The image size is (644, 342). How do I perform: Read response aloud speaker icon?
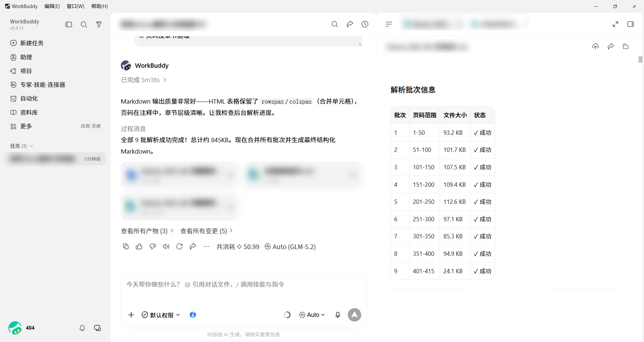click(x=166, y=246)
